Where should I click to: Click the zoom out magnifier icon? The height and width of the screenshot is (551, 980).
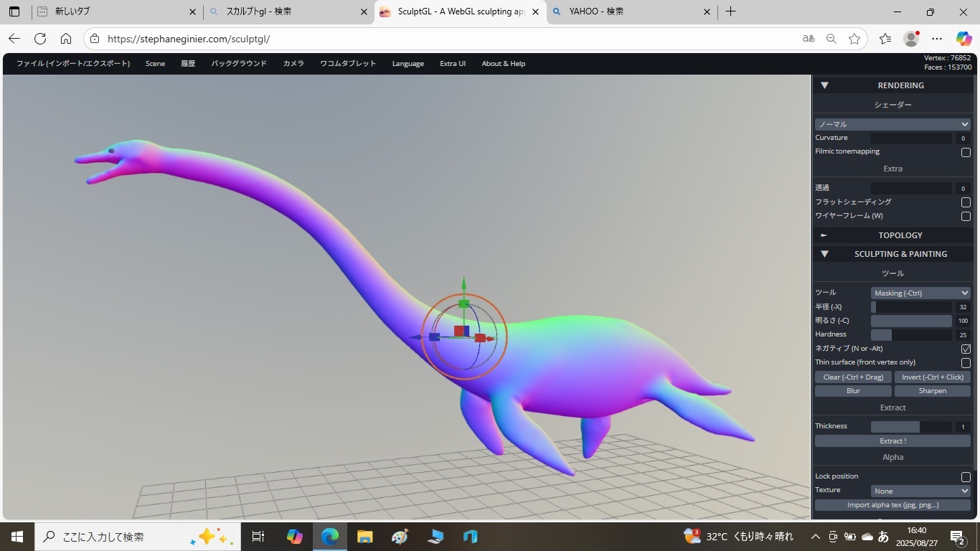(831, 39)
